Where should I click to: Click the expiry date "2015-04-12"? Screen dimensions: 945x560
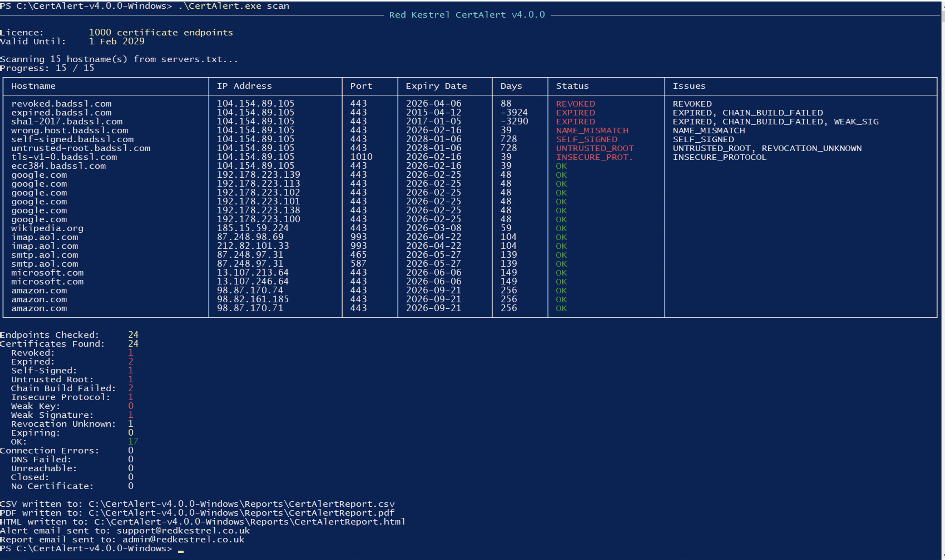[x=434, y=112]
